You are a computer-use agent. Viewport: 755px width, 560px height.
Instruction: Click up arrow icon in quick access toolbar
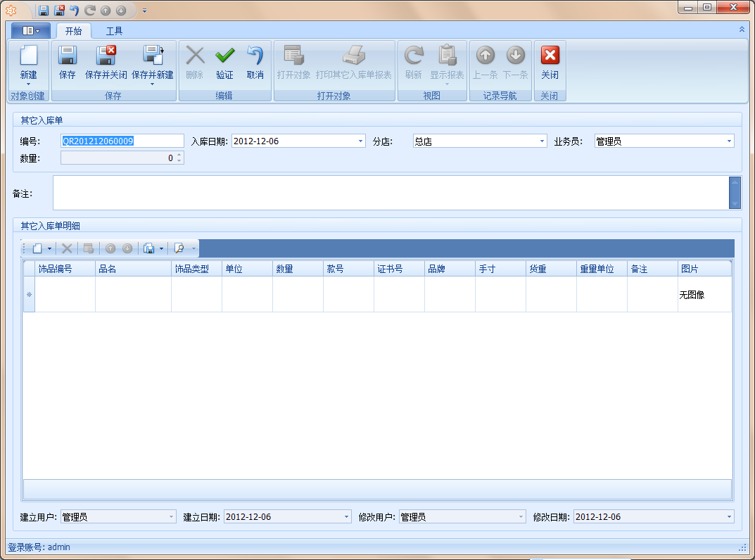tap(106, 10)
